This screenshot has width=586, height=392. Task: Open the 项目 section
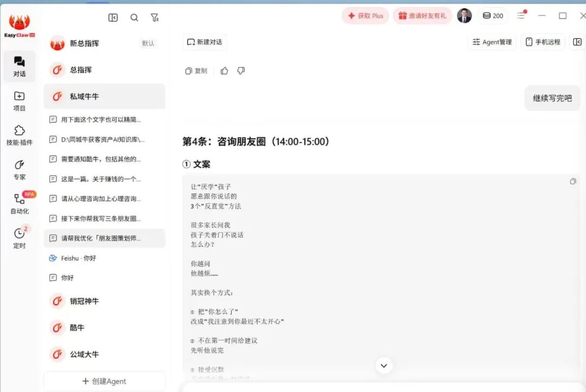(x=20, y=101)
